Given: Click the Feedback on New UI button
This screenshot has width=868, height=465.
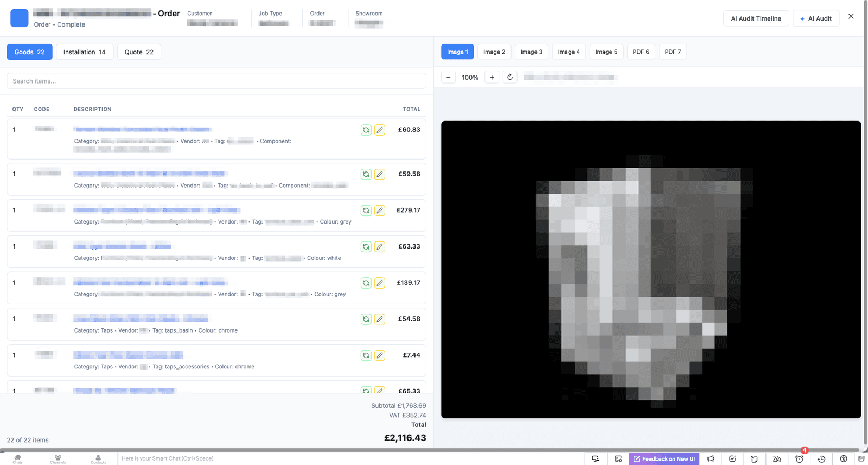Looking at the screenshot, I should pyautogui.click(x=664, y=459).
